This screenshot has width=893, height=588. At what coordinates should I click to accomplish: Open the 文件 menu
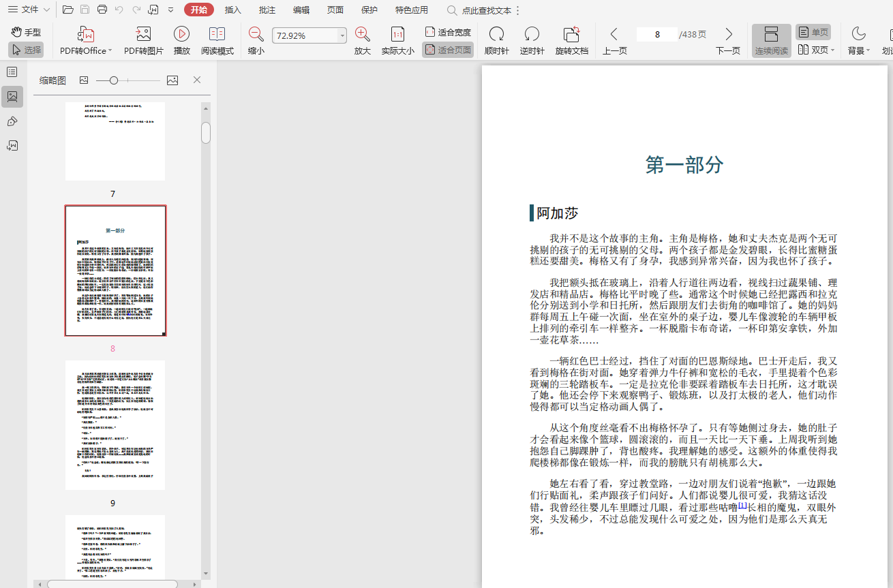click(29, 10)
